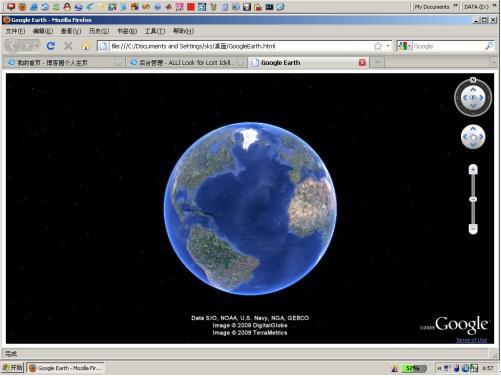This screenshot has width=501, height=378.
Task: Open the 编辑(E) menu
Action: 43,31
